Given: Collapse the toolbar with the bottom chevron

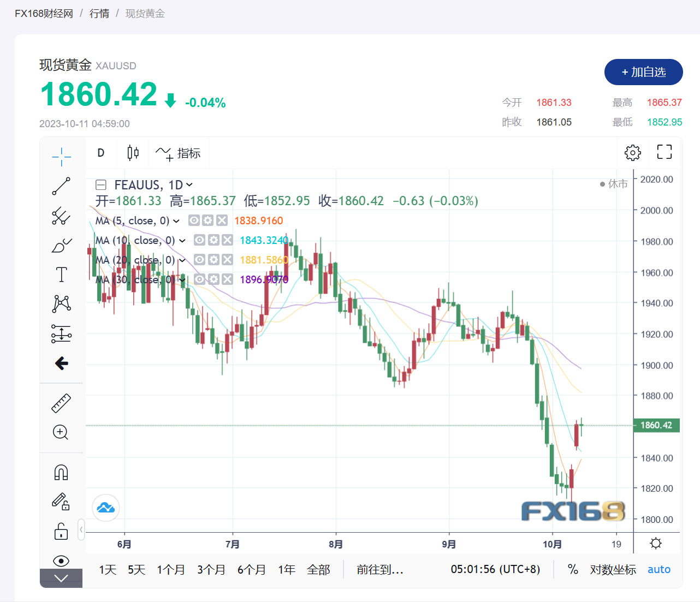Looking at the screenshot, I should [x=61, y=578].
